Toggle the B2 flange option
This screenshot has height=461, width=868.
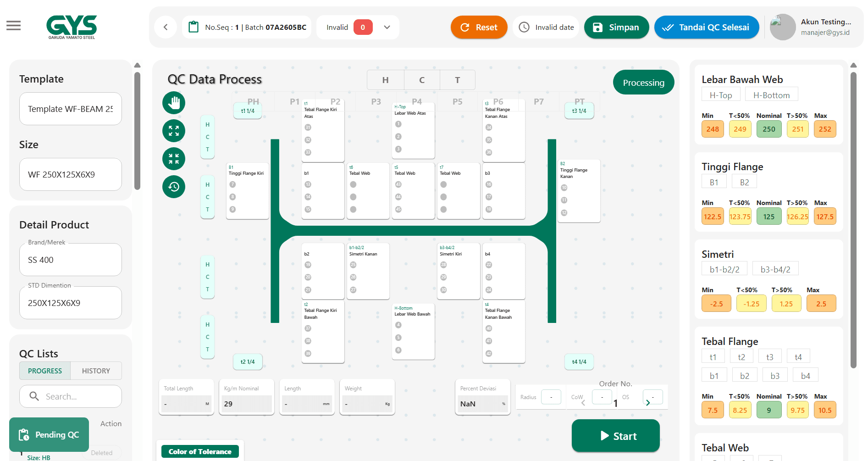coord(744,182)
